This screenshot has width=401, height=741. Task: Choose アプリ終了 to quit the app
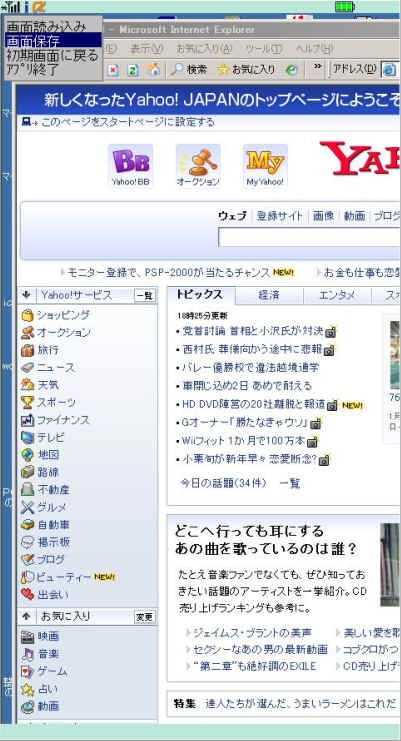(32, 70)
